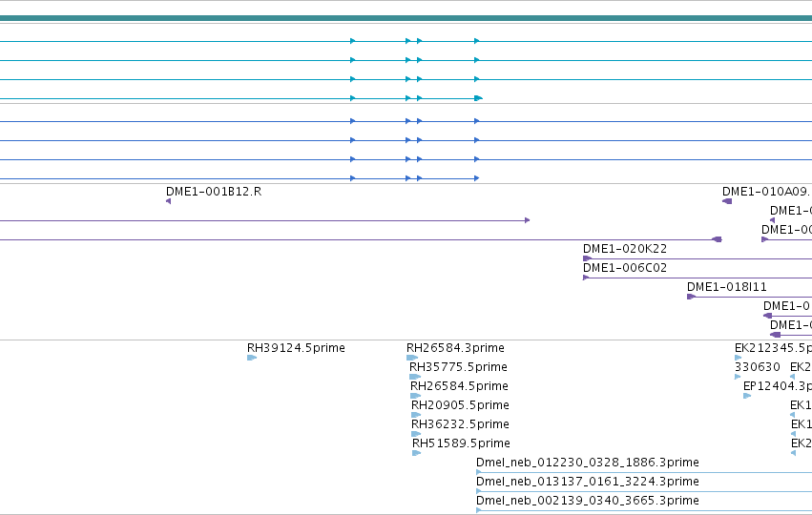Click the start glyph of Dmel_neb_012230_0328_1886.3prime
812x515 pixels.
click(x=478, y=472)
